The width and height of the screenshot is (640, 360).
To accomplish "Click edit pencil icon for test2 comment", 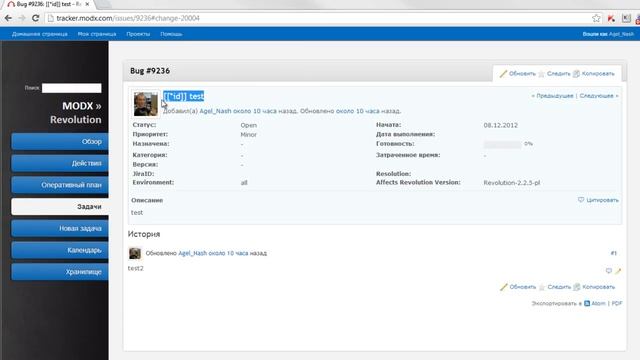I will tap(618, 271).
